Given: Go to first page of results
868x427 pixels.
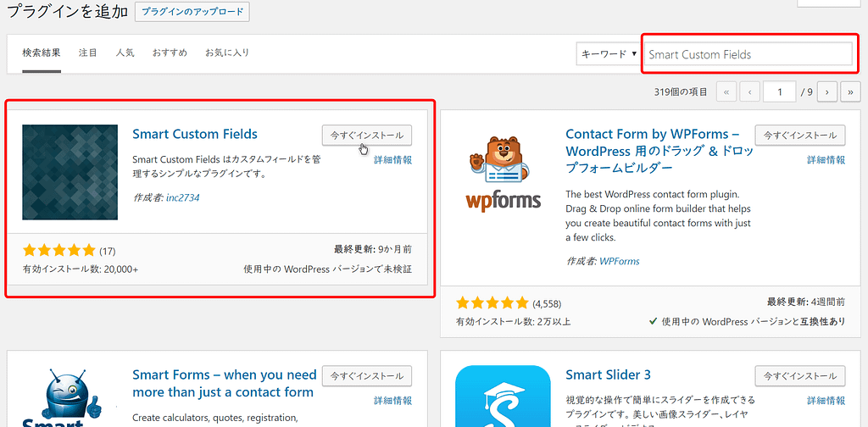Looking at the screenshot, I should point(726,92).
